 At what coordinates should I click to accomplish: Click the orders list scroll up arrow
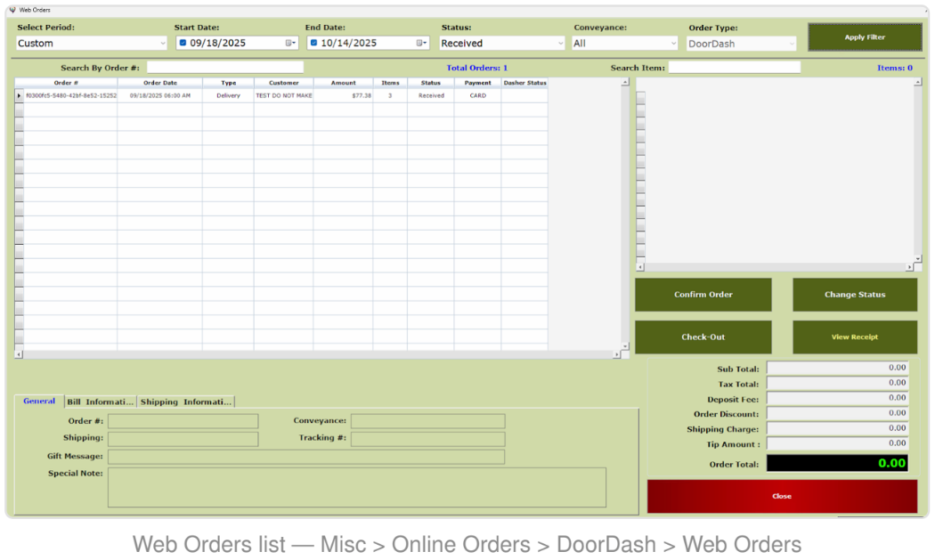[625, 82]
